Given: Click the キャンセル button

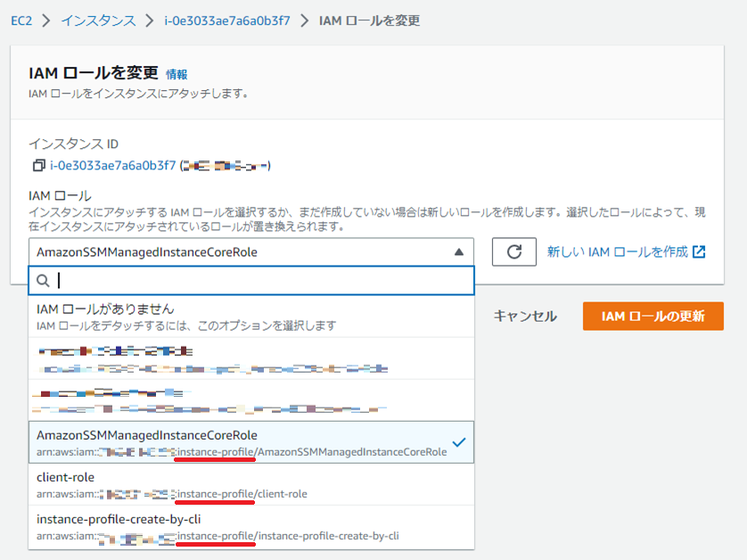Looking at the screenshot, I should 525,316.
